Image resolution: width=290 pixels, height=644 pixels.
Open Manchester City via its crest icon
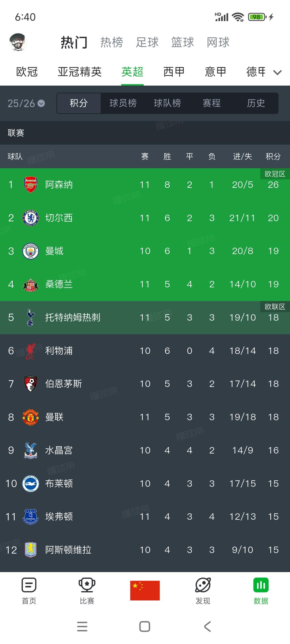(31, 251)
